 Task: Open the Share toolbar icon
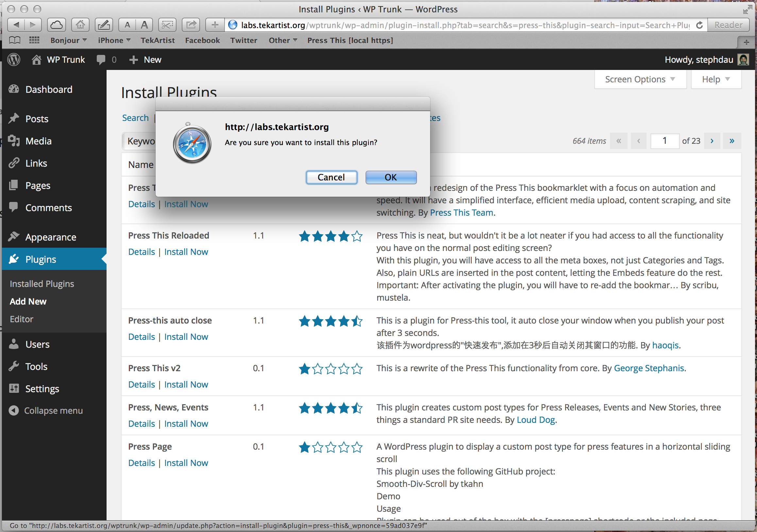(191, 25)
